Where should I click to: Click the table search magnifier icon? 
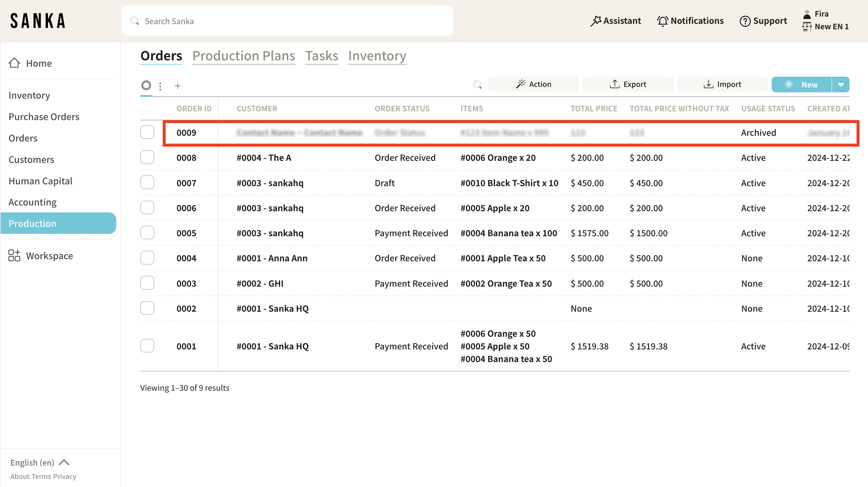(477, 84)
